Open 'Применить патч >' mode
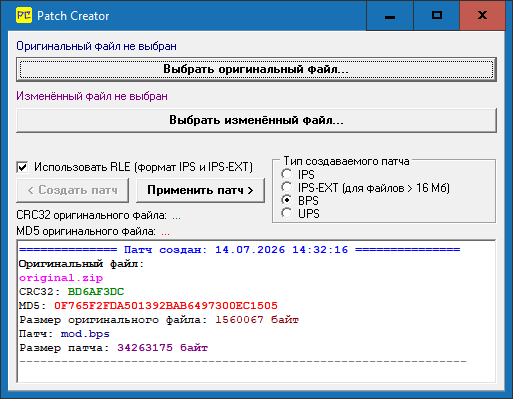The image size is (513, 399). click(200, 190)
